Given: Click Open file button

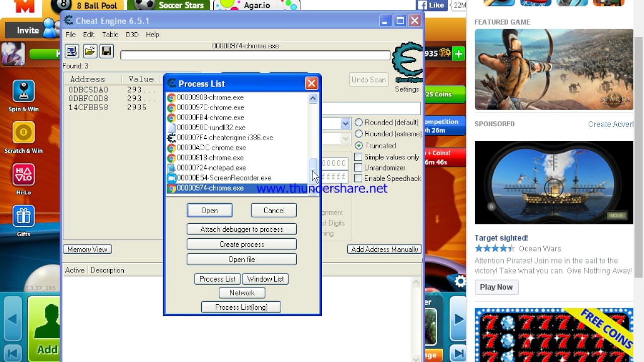Looking at the screenshot, I should (x=242, y=259).
